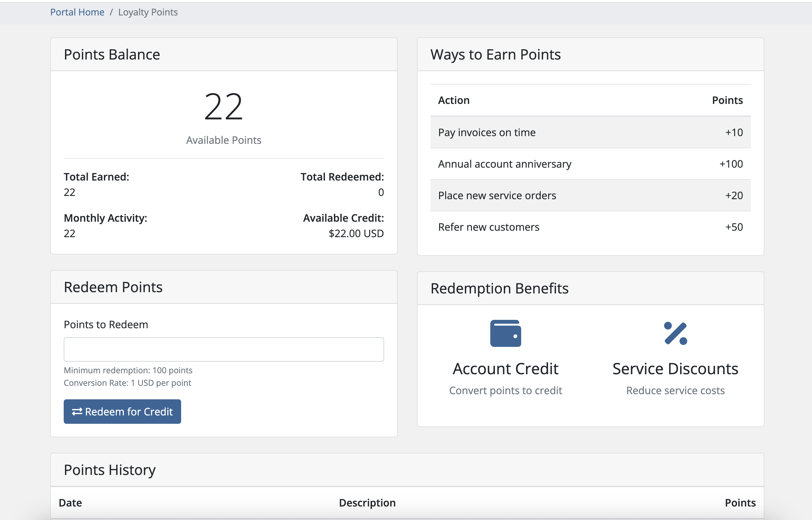This screenshot has height=520, width=812.
Task: Click the Points History section title
Action: click(109, 469)
